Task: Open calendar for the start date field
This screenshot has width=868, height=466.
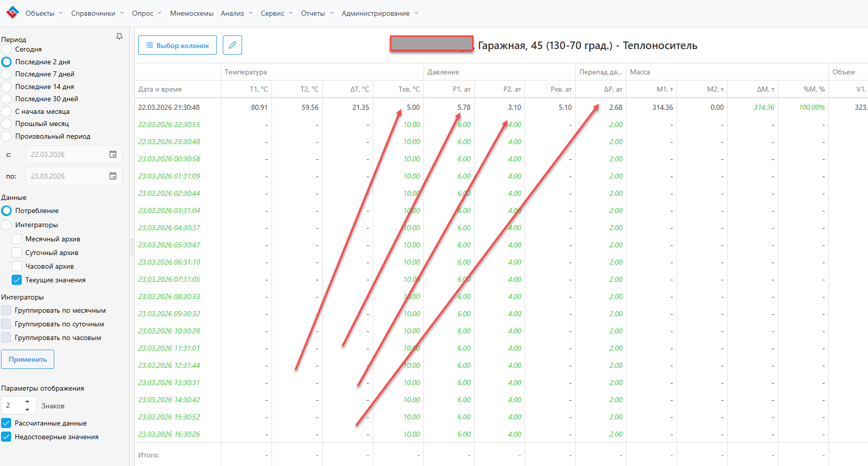Action: click(113, 154)
